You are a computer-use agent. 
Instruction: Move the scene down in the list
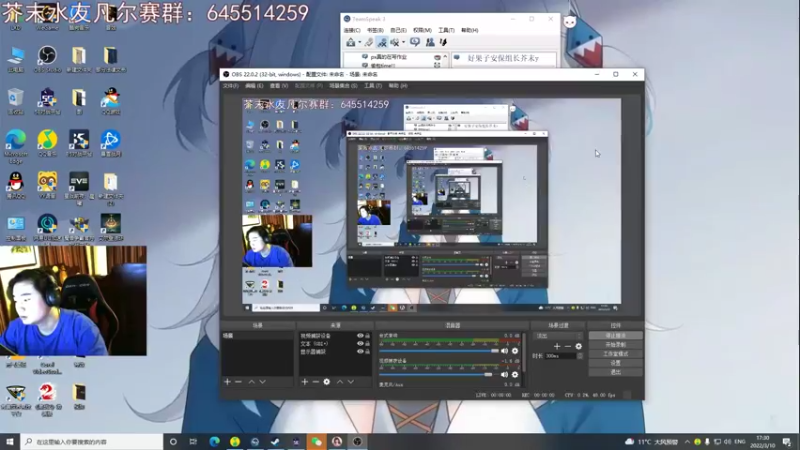[262, 382]
